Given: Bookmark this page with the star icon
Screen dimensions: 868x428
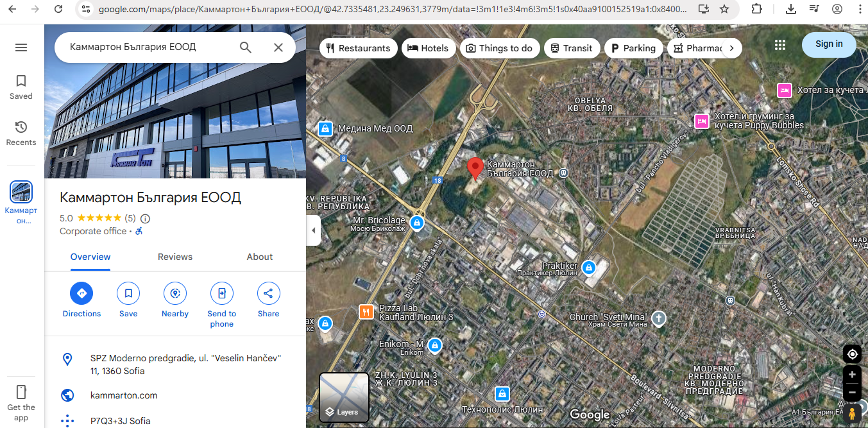Looking at the screenshot, I should [x=724, y=9].
